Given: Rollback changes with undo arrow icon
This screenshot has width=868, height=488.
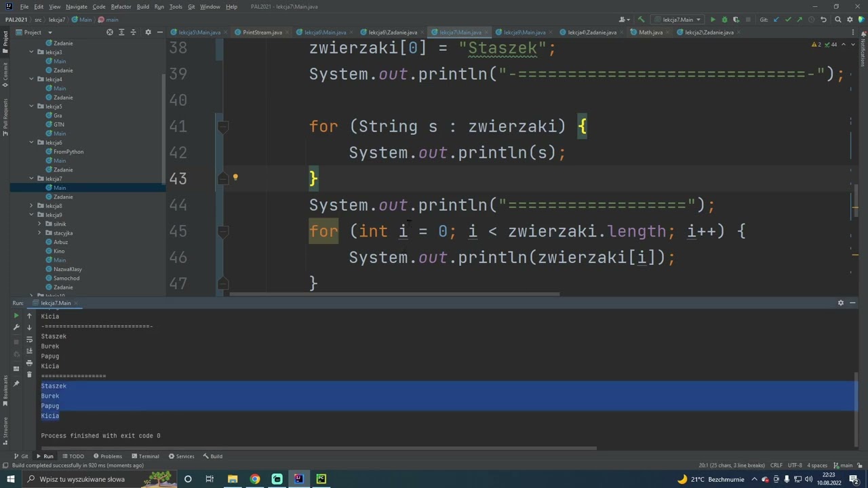Looking at the screenshot, I should coord(823,20).
